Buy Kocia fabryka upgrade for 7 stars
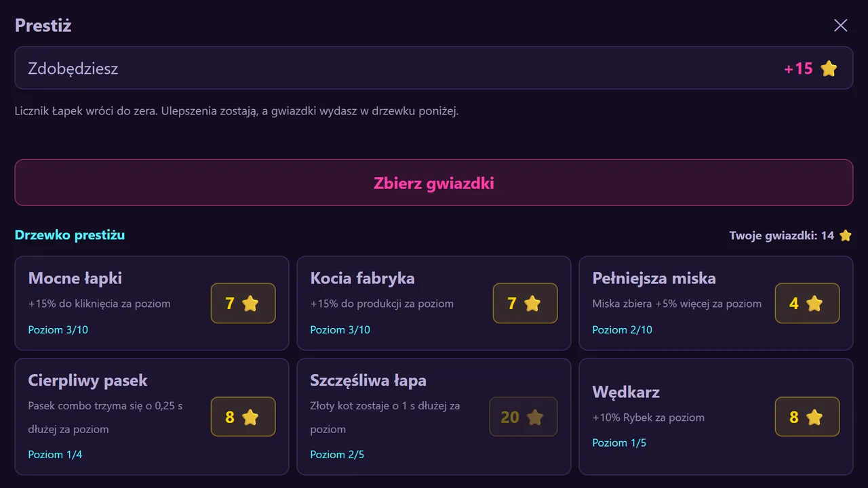The height and width of the screenshot is (488, 868). pos(525,303)
